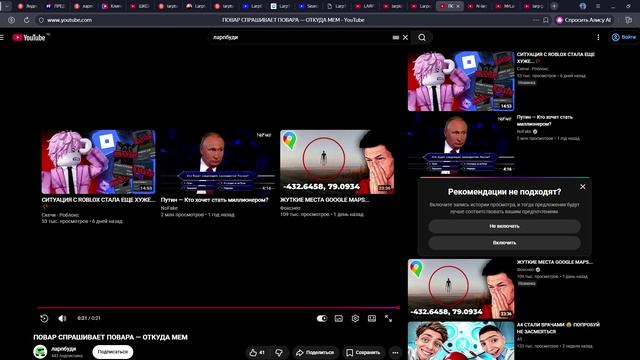
Task: Open end-screen Google Maps video thumbnail
Action: pos(337,162)
